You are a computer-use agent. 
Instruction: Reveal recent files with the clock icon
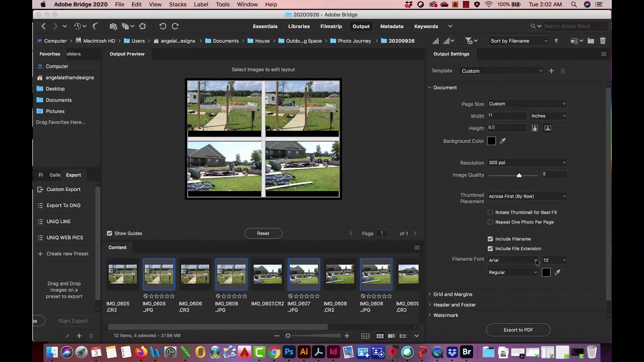(x=77, y=26)
